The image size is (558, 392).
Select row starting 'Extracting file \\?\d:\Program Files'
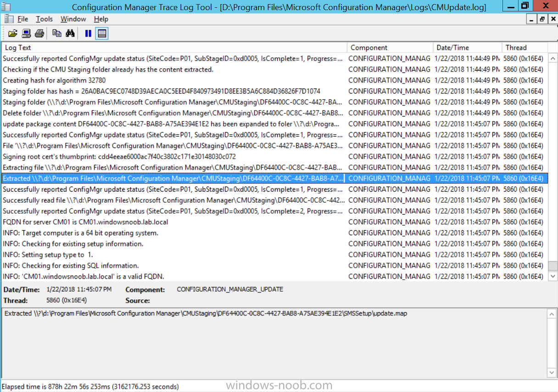click(274, 167)
